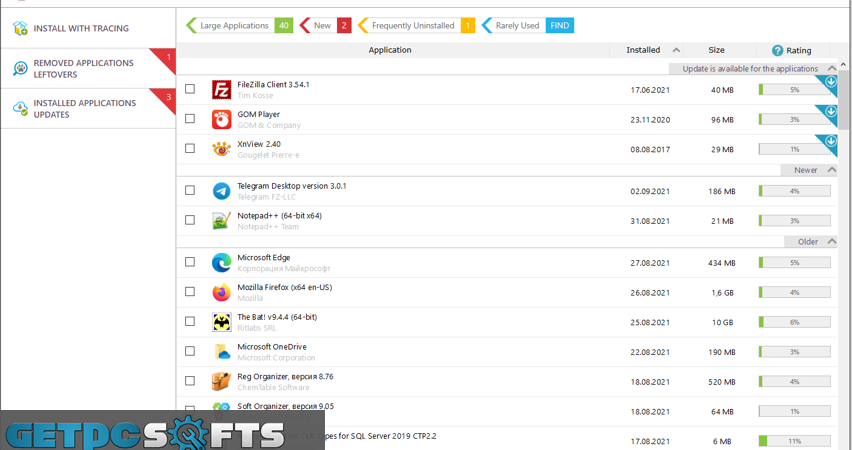Tick the Microsoft Edge checkbox
The width and height of the screenshot is (852, 450).
(190, 262)
